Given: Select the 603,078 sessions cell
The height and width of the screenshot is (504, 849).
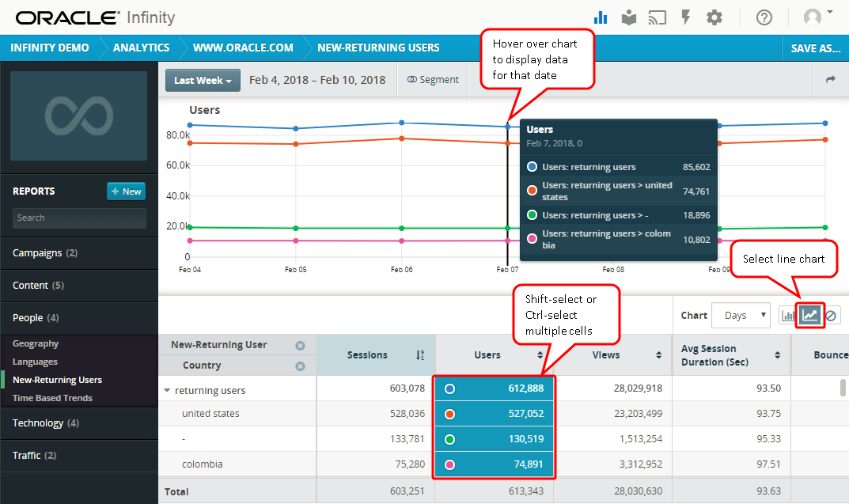Looking at the screenshot, I should tap(376, 388).
